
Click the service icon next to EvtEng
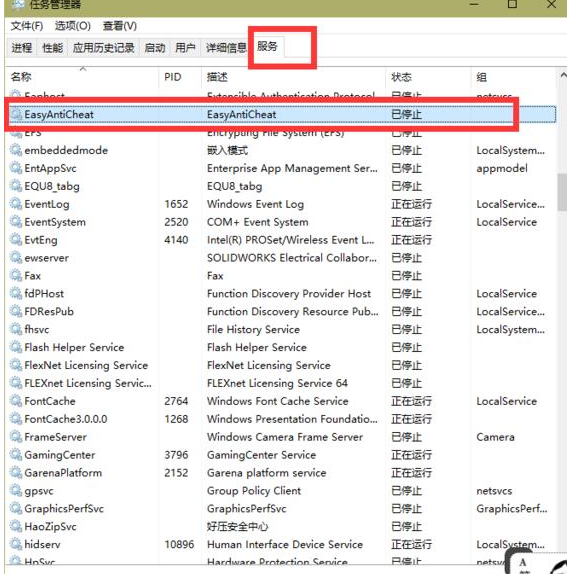click(x=16, y=240)
